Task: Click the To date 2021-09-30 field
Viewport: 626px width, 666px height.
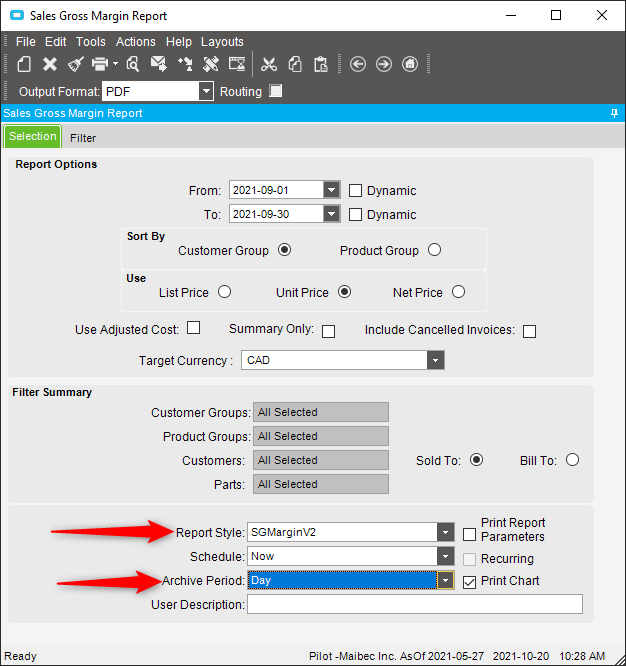Action: (276, 214)
